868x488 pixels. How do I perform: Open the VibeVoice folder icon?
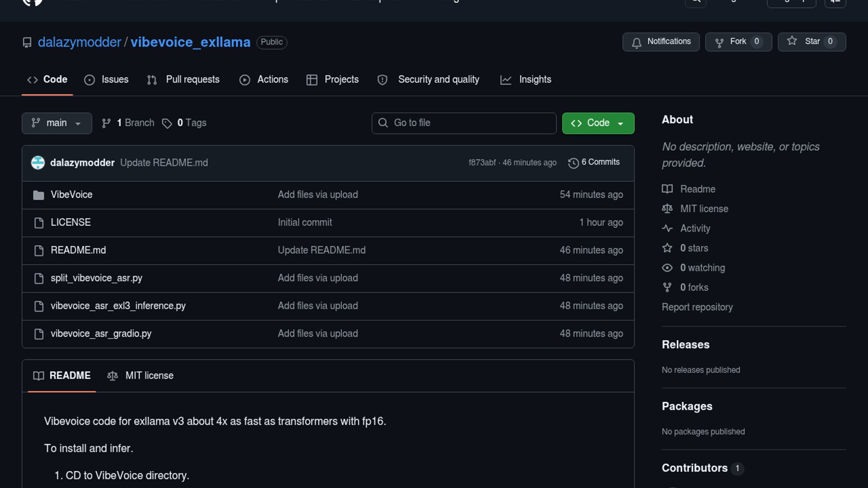click(x=38, y=195)
